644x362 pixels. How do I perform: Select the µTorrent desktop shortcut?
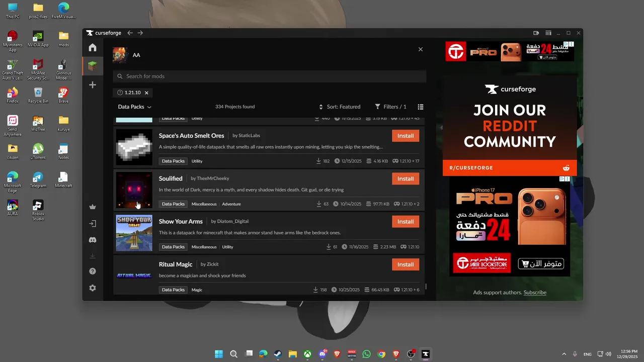[x=38, y=151]
